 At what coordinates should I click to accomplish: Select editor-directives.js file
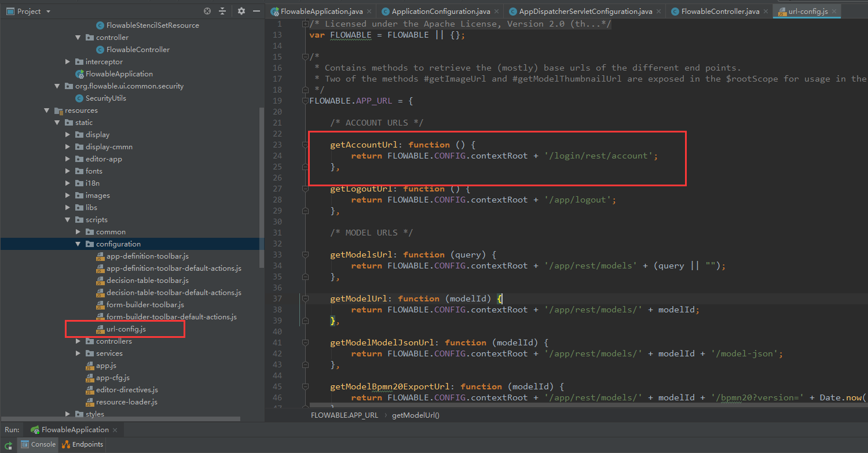[x=127, y=390]
